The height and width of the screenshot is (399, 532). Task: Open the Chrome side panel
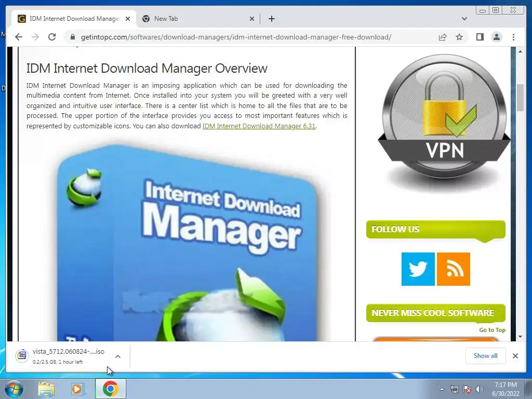click(x=480, y=37)
